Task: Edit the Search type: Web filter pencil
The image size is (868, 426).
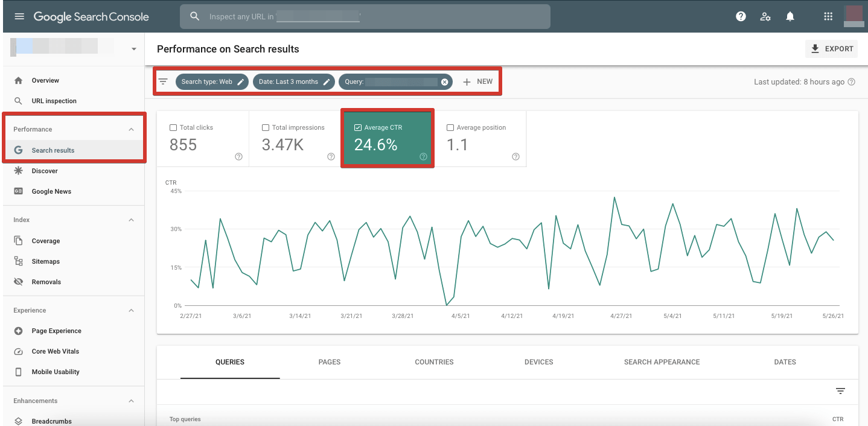Action: (241, 81)
